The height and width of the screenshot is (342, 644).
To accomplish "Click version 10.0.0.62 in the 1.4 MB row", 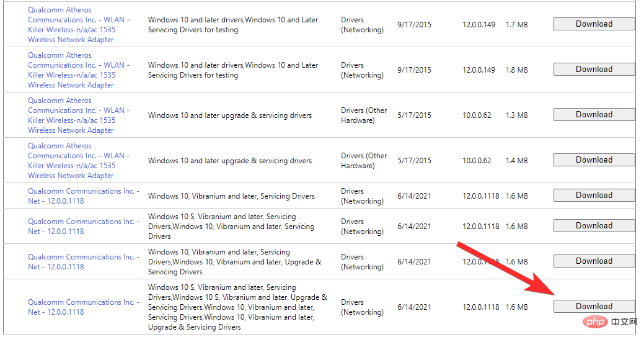I will [x=477, y=160].
